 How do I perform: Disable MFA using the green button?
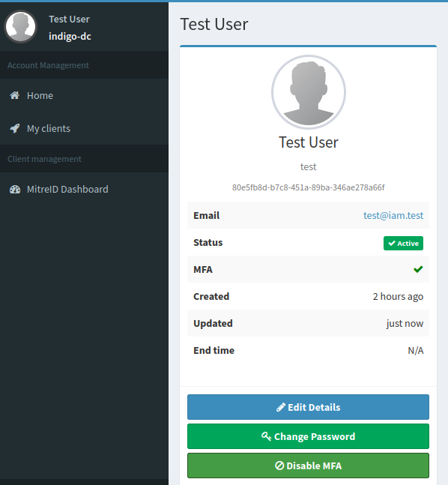308,466
